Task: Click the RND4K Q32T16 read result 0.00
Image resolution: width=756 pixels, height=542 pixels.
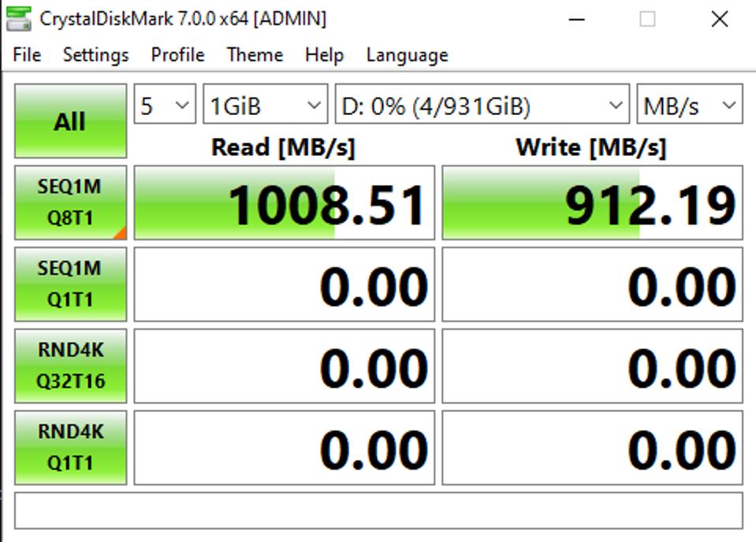Action: [284, 366]
